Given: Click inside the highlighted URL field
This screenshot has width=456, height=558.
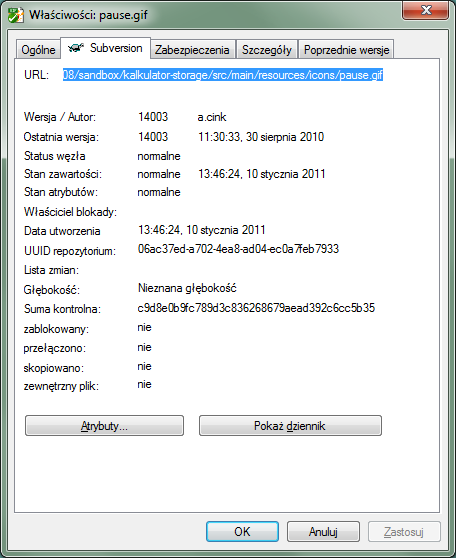Looking at the screenshot, I should tap(223, 75).
